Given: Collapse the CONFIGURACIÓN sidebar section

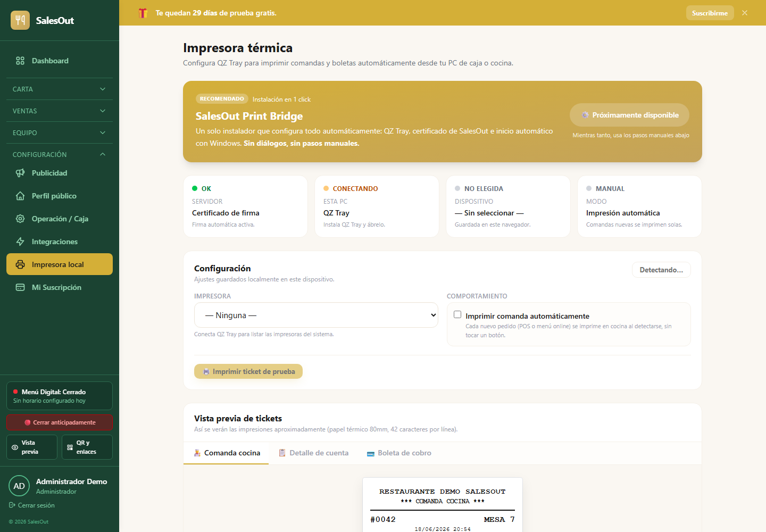Looking at the screenshot, I should point(60,154).
